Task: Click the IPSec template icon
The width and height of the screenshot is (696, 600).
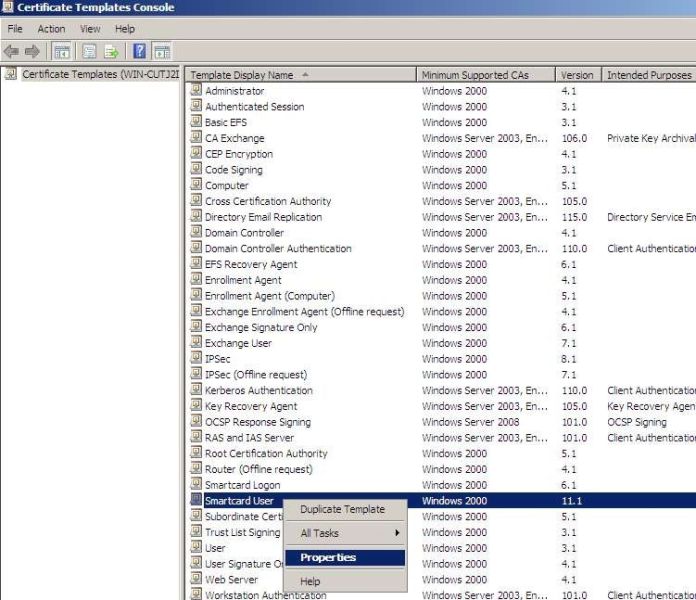Action: point(196,358)
